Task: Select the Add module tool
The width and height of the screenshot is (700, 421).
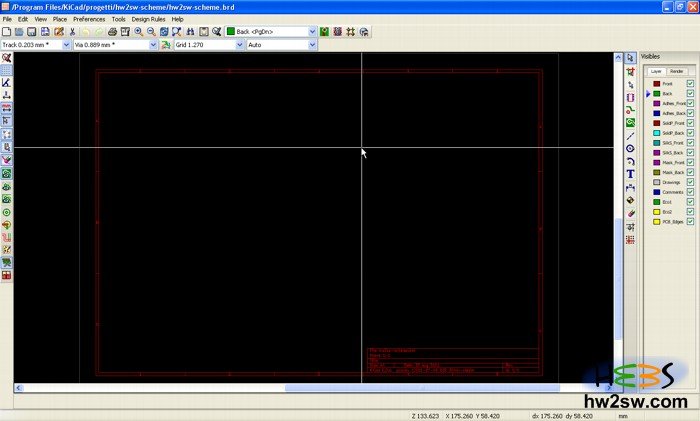Action: pos(630,97)
